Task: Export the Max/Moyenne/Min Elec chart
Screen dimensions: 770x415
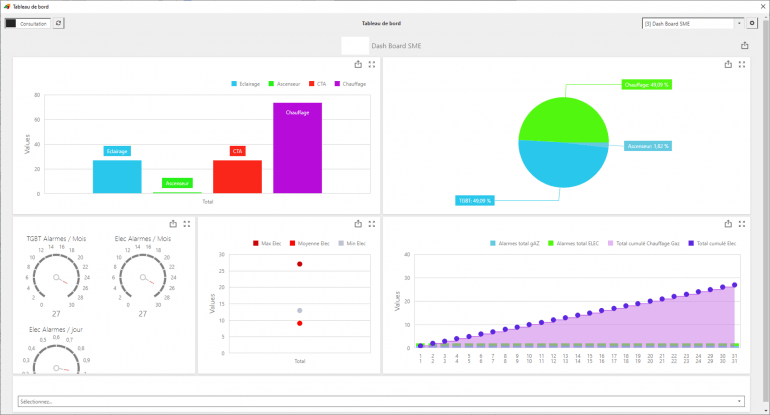Action: [358, 224]
